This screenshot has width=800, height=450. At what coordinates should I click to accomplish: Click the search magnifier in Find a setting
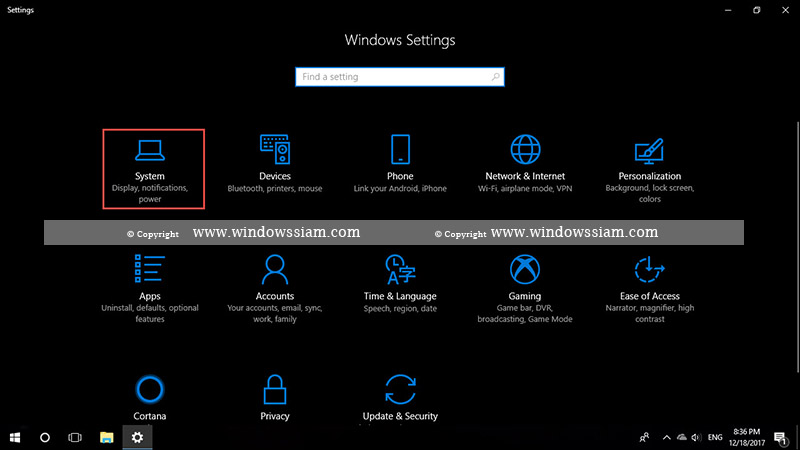[x=495, y=77]
